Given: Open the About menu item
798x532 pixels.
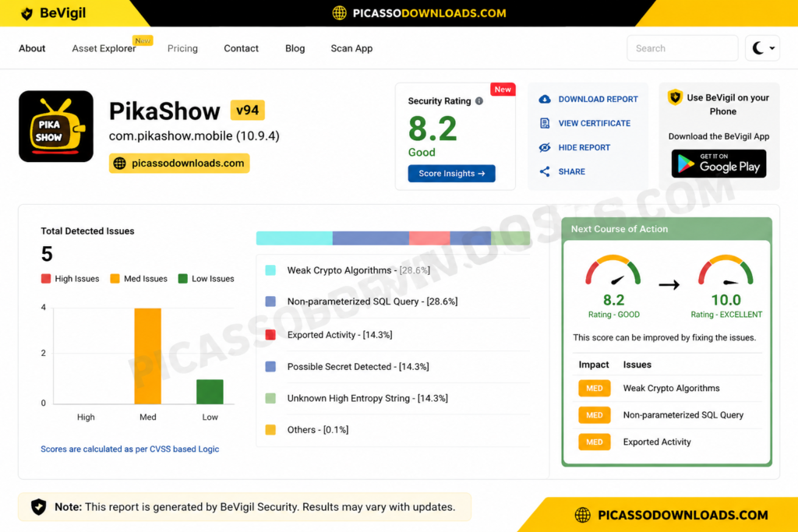Looking at the screenshot, I should pyautogui.click(x=32, y=48).
